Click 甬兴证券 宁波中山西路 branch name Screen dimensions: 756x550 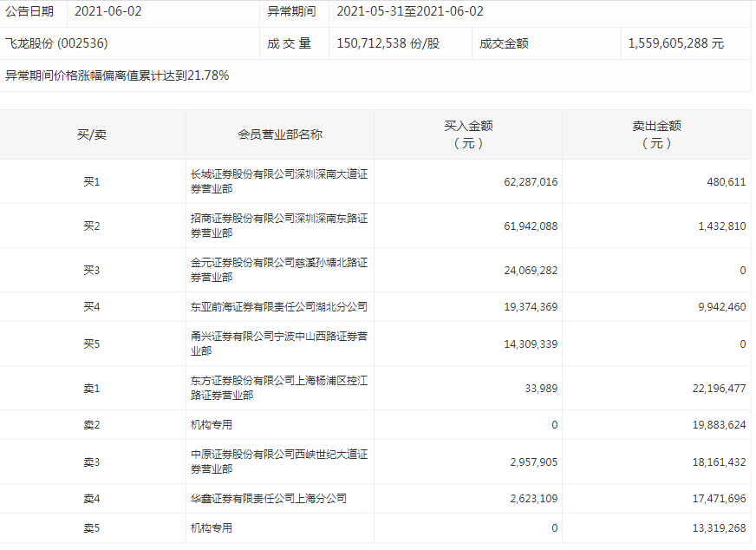(279, 344)
